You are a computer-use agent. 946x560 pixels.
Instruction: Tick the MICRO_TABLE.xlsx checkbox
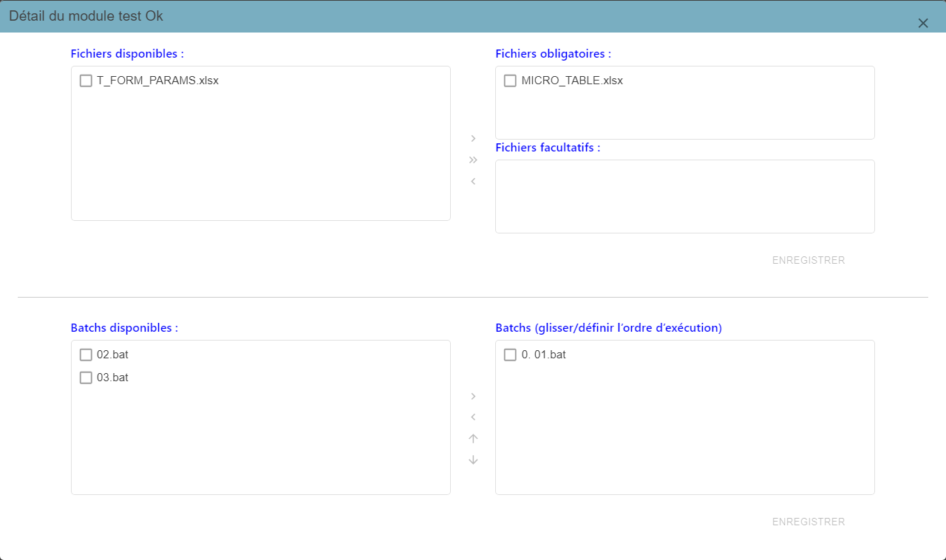(x=510, y=81)
